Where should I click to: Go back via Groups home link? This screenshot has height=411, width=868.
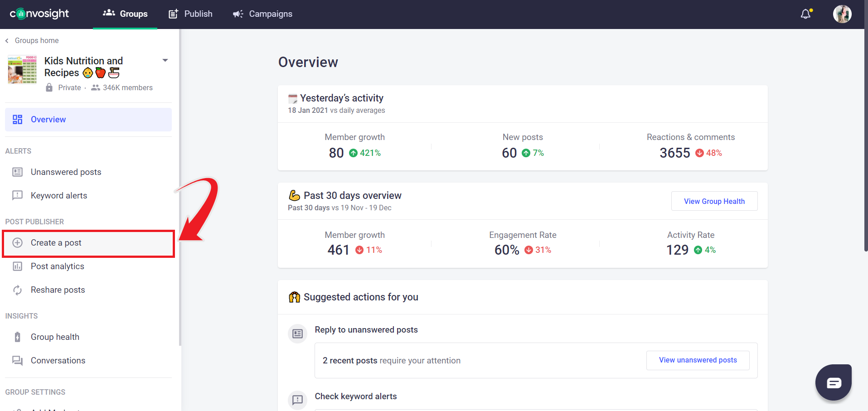coord(37,40)
